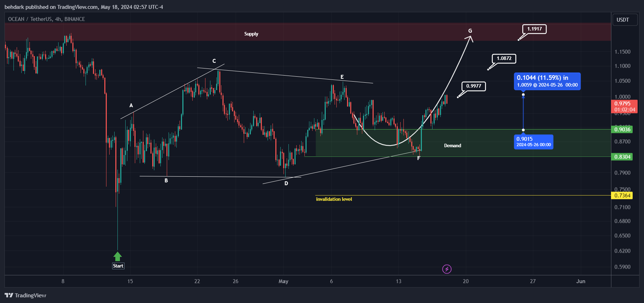Click wave label A
The image size is (644, 303).
tap(131, 105)
